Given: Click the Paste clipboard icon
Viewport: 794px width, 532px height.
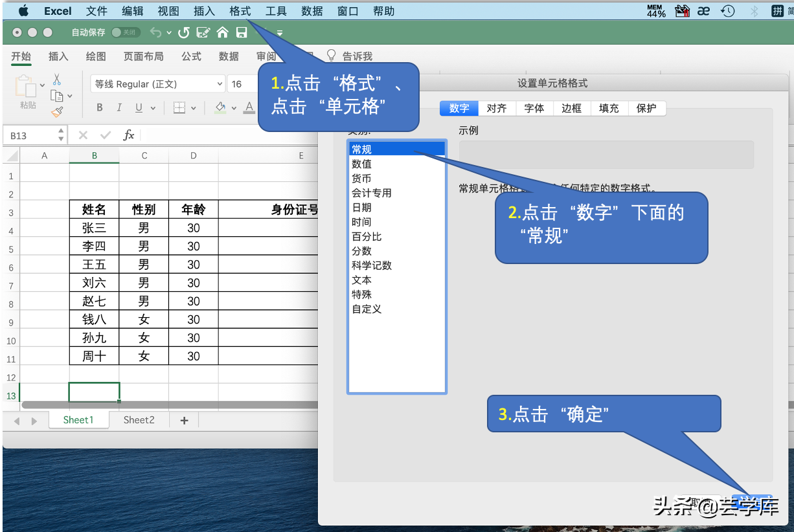Looking at the screenshot, I should 26,86.
